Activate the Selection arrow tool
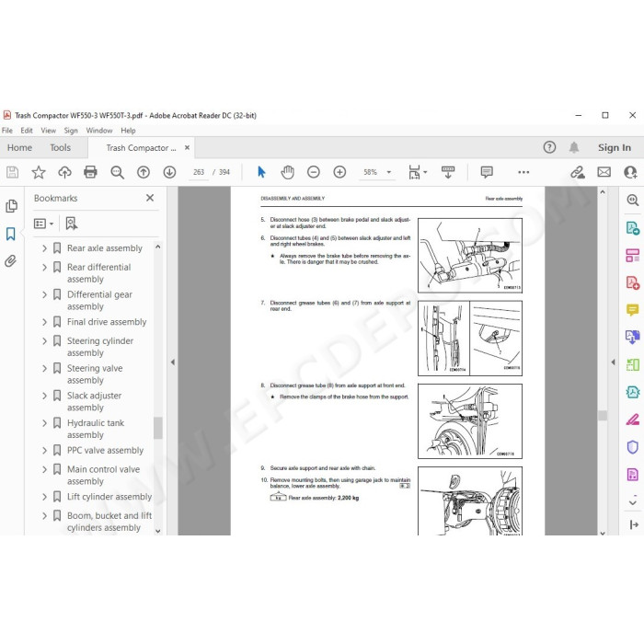 coord(261,172)
